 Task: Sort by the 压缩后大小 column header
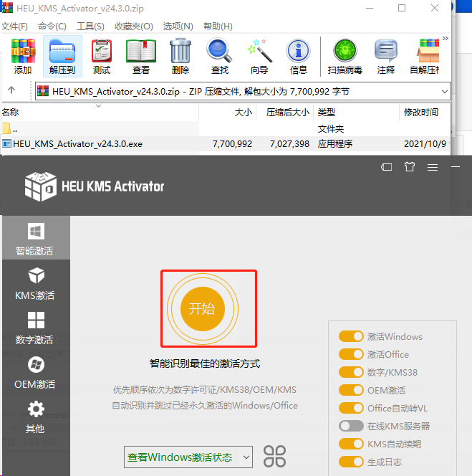[285, 113]
